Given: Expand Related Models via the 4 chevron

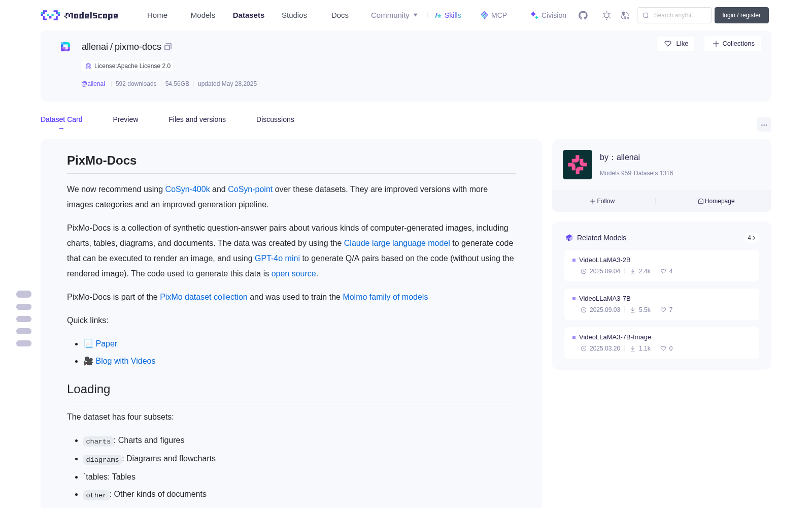Looking at the screenshot, I should click(752, 238).
